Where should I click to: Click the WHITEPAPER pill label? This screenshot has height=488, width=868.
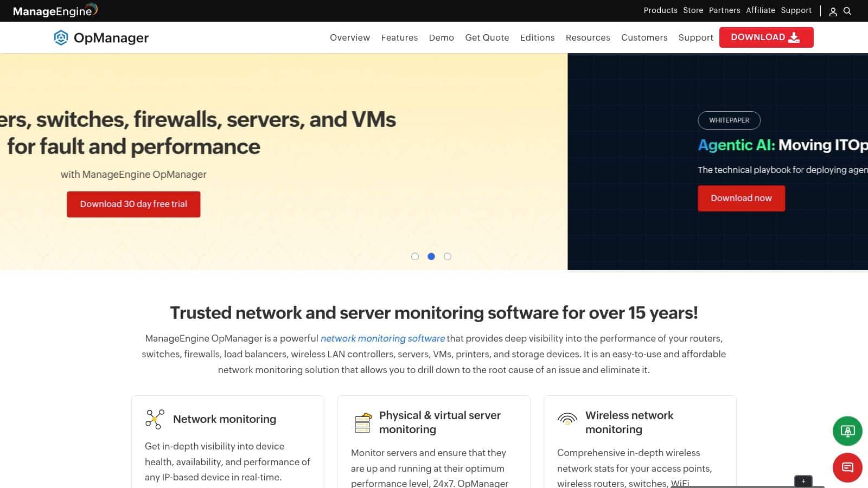click(x=729, y=120)
